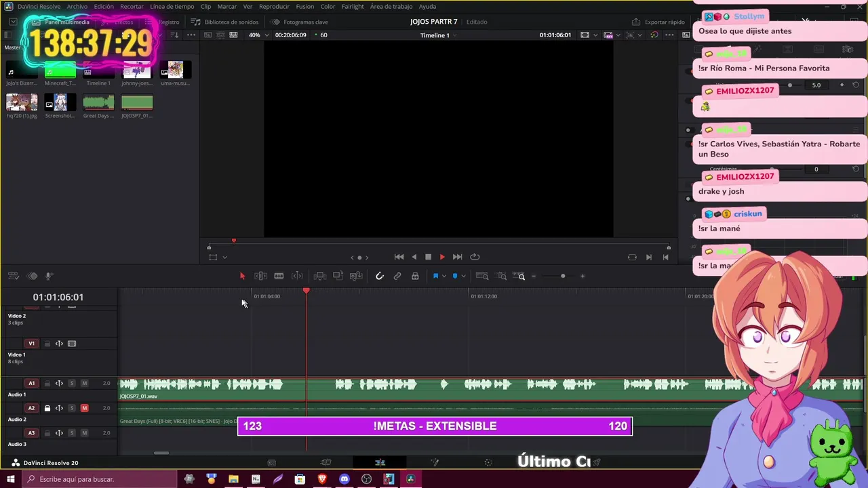Adjust the timeline zoom slider handle
Viewport: 868px width, 488px height.
tap(563, 276)
